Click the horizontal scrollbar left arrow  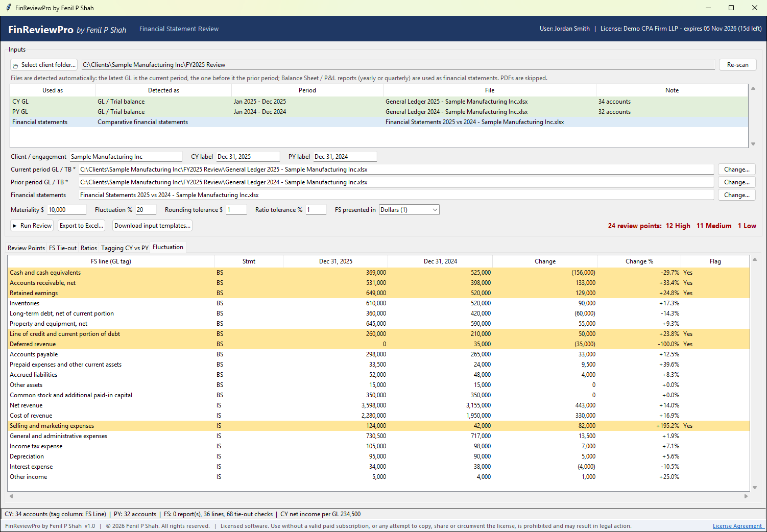(11, 496)
